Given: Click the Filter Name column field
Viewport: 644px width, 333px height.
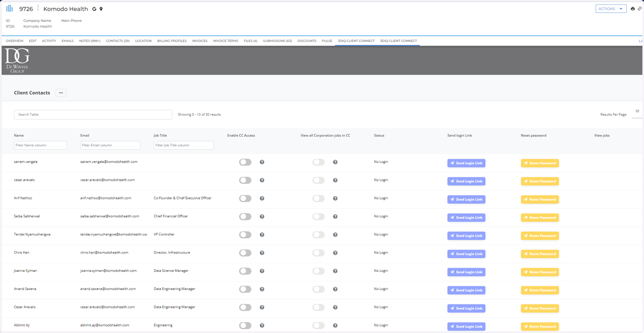Looking at the screenshot, I should coord(40,145).
